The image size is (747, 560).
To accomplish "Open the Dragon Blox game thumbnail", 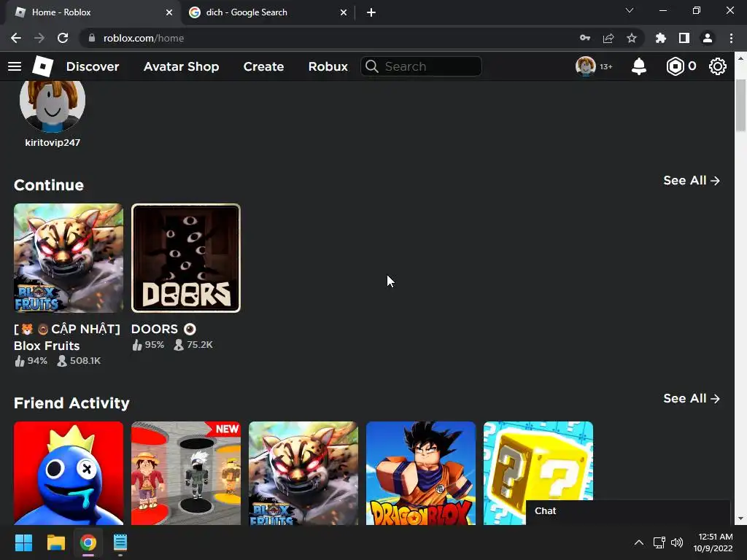I will 421,472.
